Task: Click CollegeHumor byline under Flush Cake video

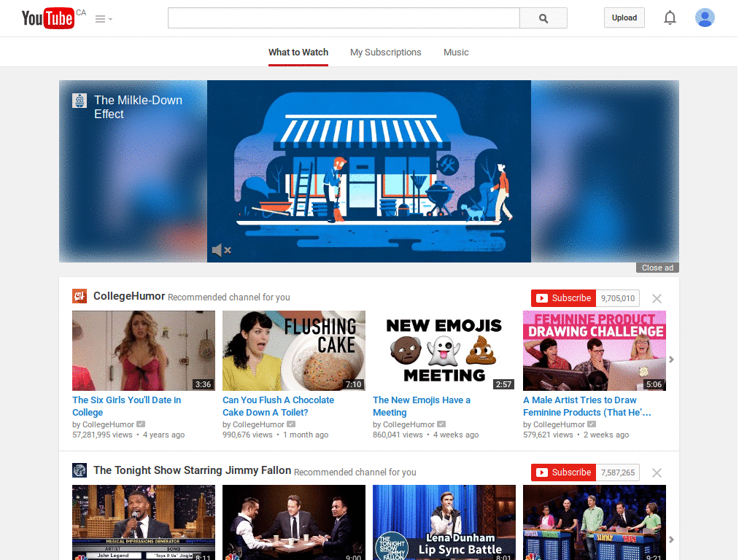Action: [x=258, y=424]
